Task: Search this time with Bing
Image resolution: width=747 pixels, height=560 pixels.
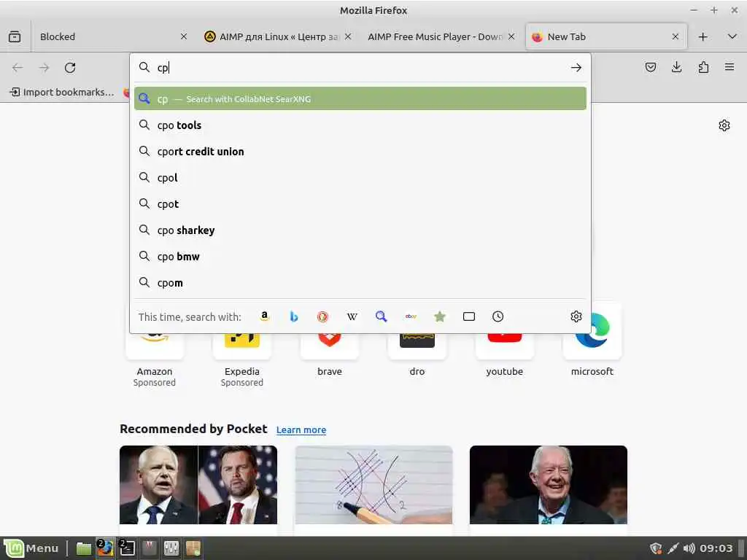Action: 293,316
